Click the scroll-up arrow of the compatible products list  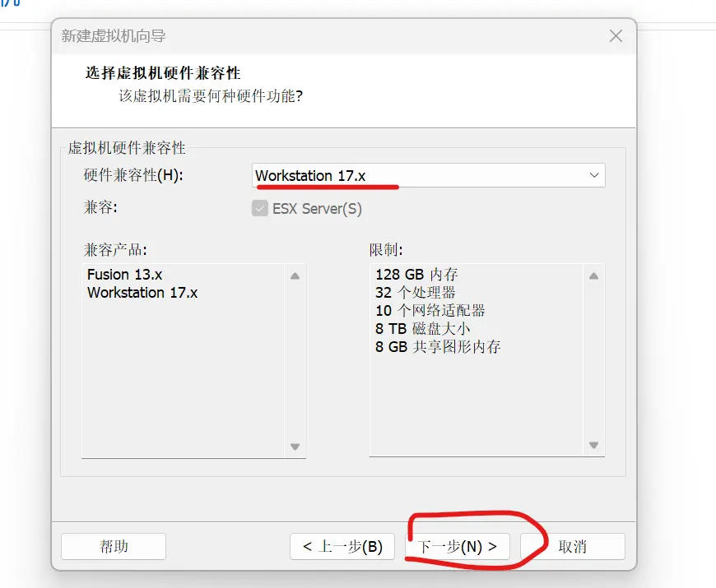pos(295,276)
